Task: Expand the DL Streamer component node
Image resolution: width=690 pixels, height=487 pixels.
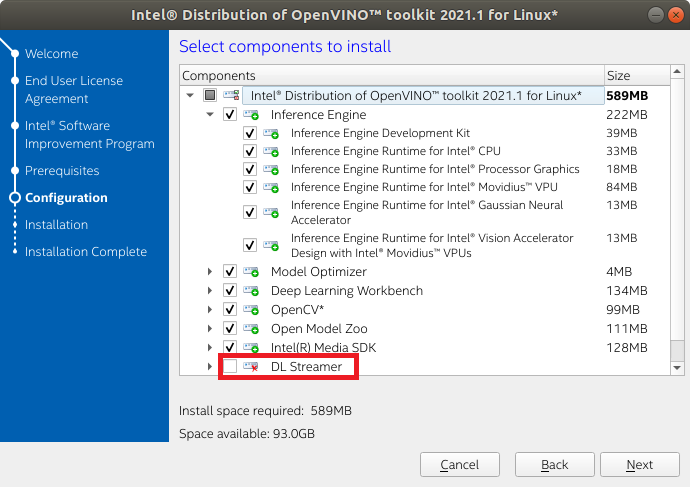Action: tap(210, 367)
